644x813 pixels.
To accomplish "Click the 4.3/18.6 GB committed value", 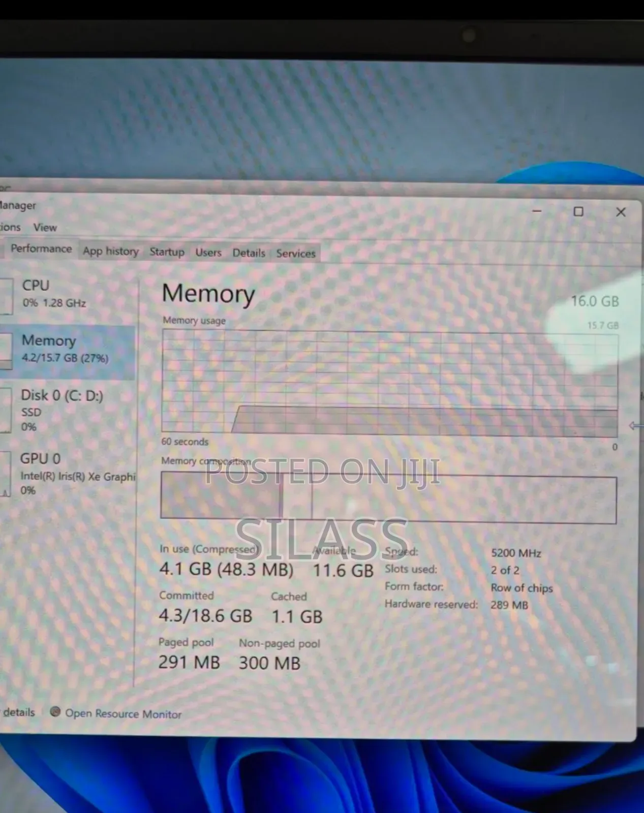I will pos(205,616).
